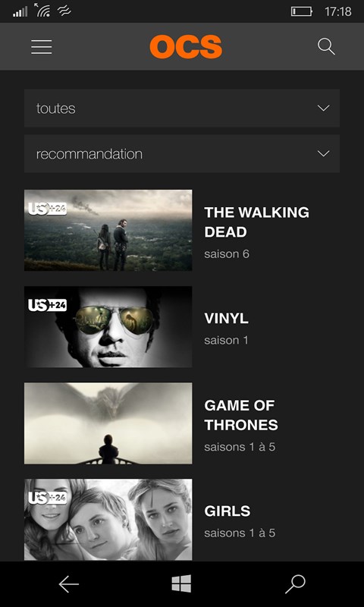Click US+24 badge on The Walking Dead
This screenshot has height=607, width=364.
(x=47, y=209)
